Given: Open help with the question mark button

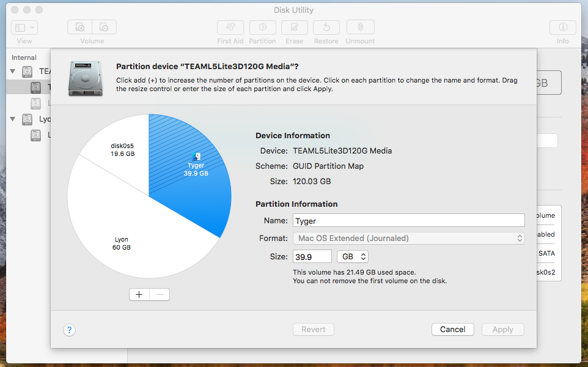Looking at the screenshot, I should [70, 330].
